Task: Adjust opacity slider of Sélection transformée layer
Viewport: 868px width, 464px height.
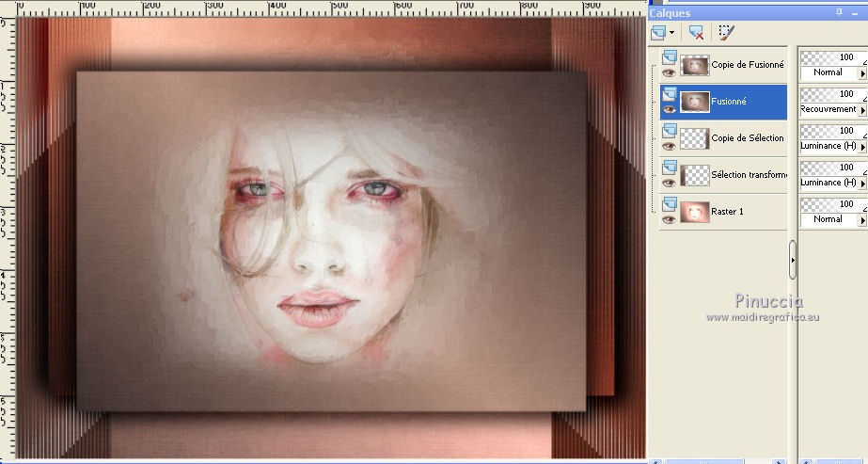Action: (x=834, y=167)
